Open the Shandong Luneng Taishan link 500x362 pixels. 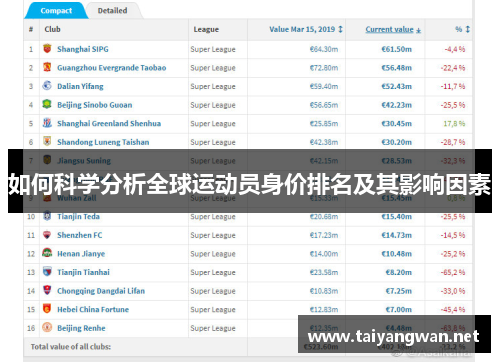[103, 142]
